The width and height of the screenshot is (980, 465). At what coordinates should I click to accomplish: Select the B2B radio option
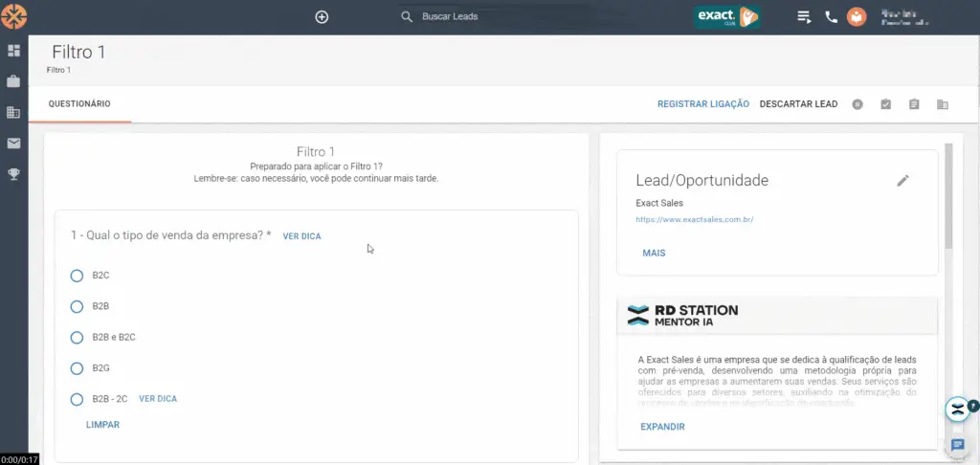point(78,306)
